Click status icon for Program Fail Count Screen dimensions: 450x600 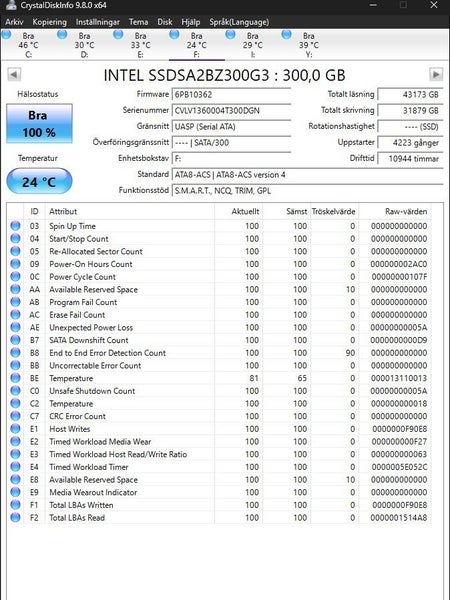15,302
